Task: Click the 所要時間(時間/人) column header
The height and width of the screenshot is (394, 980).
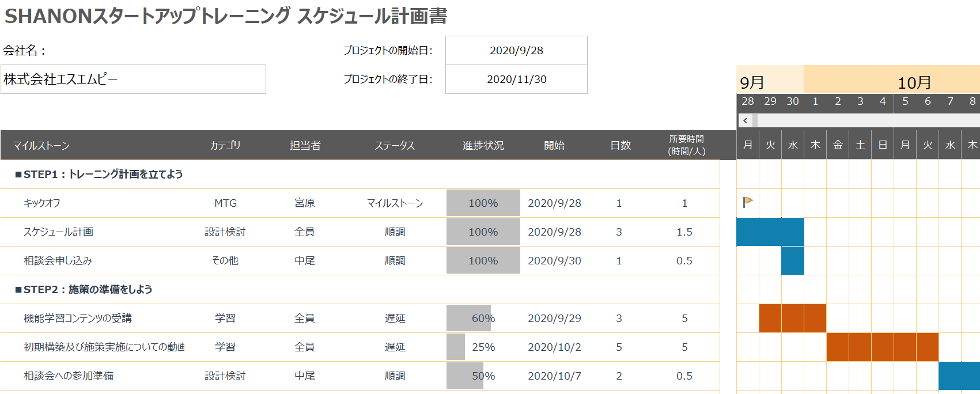Action: (686, 145)
